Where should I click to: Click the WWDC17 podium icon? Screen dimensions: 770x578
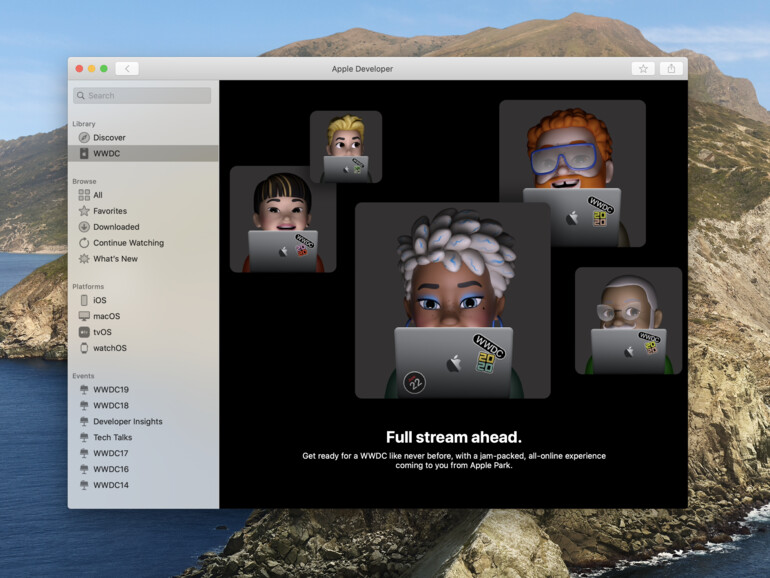point(84,453)
